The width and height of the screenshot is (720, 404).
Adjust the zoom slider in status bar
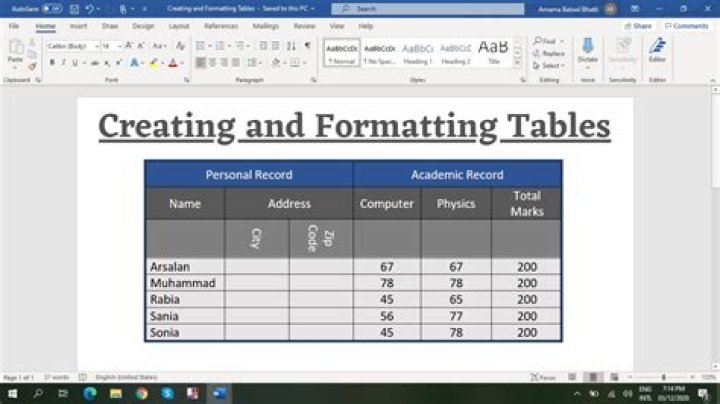pyautogui.click(x=663, y=377)
